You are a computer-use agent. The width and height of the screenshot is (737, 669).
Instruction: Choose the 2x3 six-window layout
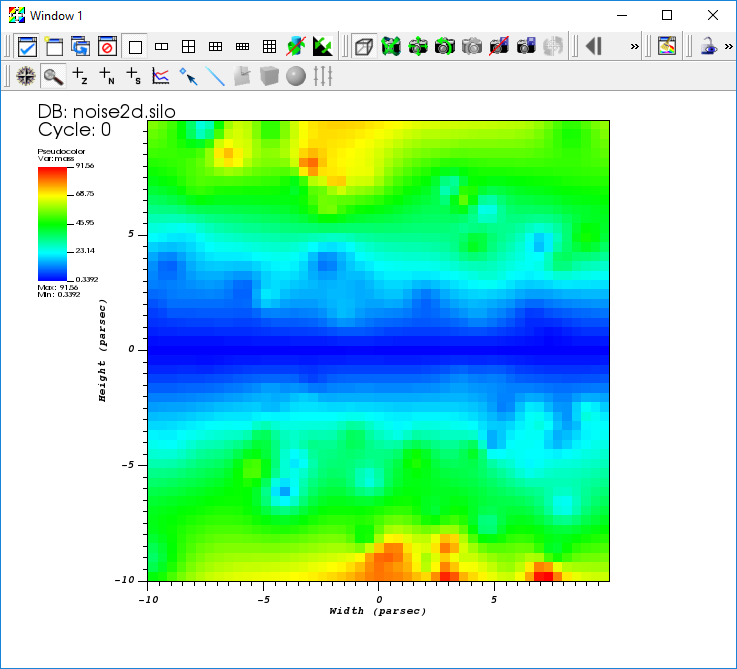point(215,47)
